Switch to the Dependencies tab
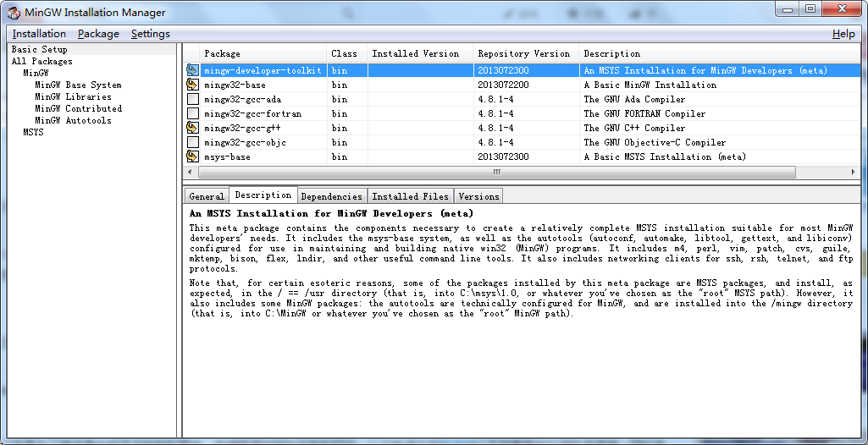This screenshot has height=445, width=868. (x=332, y=196)
